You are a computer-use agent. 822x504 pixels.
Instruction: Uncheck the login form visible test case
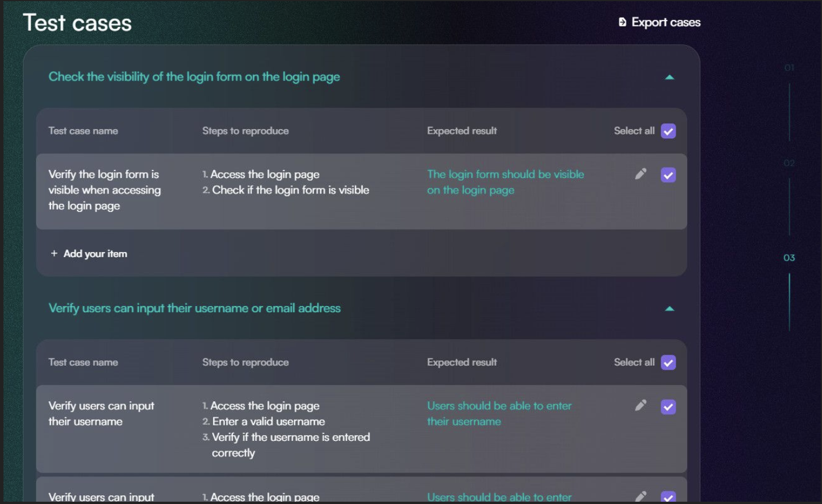(x=668, y=175)
